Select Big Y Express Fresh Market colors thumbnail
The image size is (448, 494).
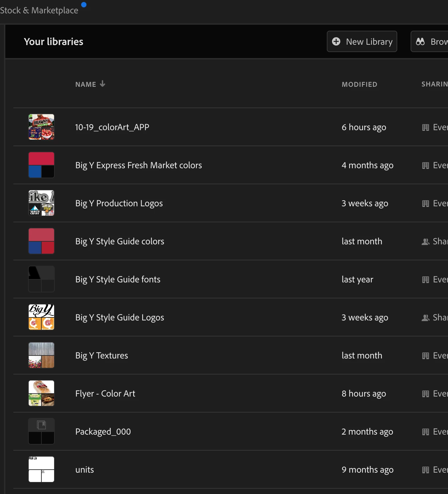[x=41, y=165]
